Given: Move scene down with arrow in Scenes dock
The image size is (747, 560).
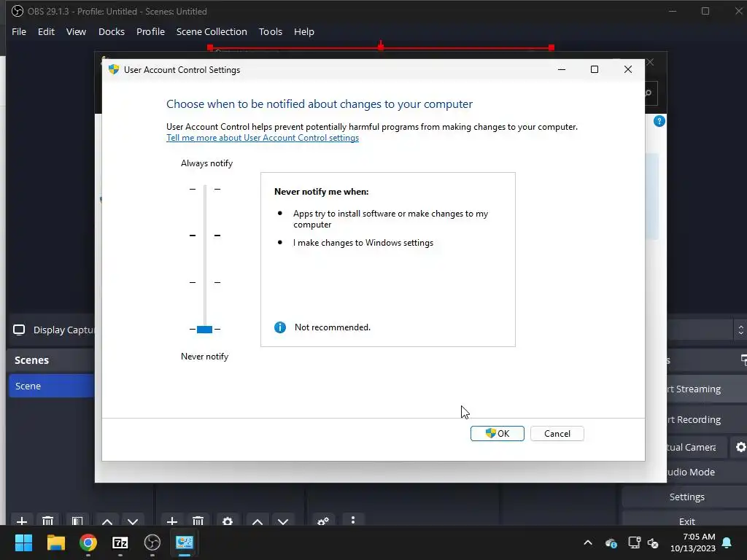Looking at the screenshot, I should click(133, 521).
